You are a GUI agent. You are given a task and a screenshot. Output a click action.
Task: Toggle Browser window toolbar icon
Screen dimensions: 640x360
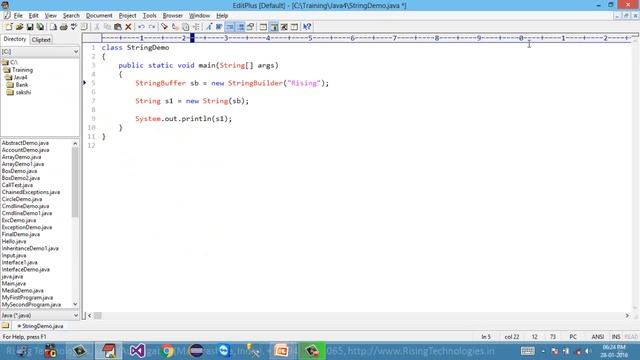(263, 27)
